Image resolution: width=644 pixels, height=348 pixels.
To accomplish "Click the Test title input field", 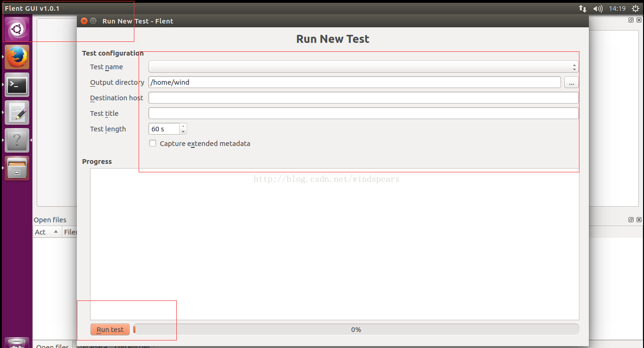I will pos(363,113).
